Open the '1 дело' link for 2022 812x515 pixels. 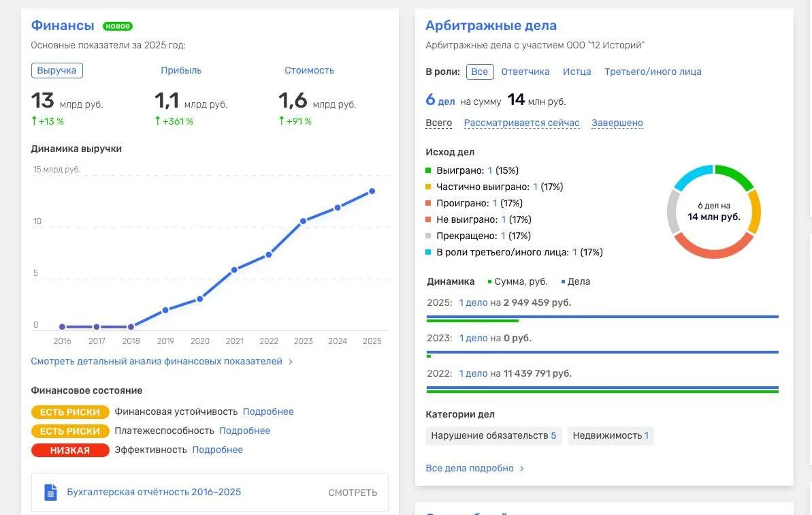coord(473,373)
